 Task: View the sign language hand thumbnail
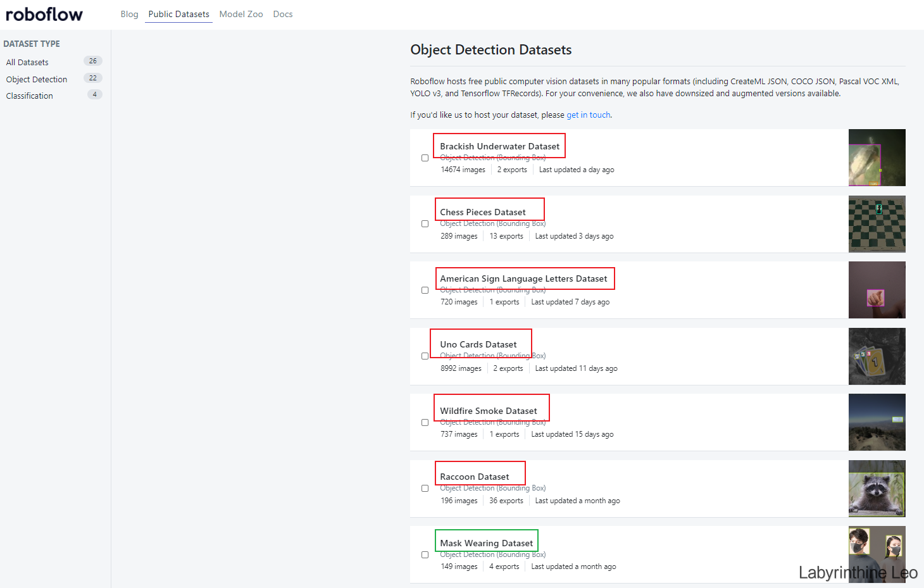(x=877, y=290)
